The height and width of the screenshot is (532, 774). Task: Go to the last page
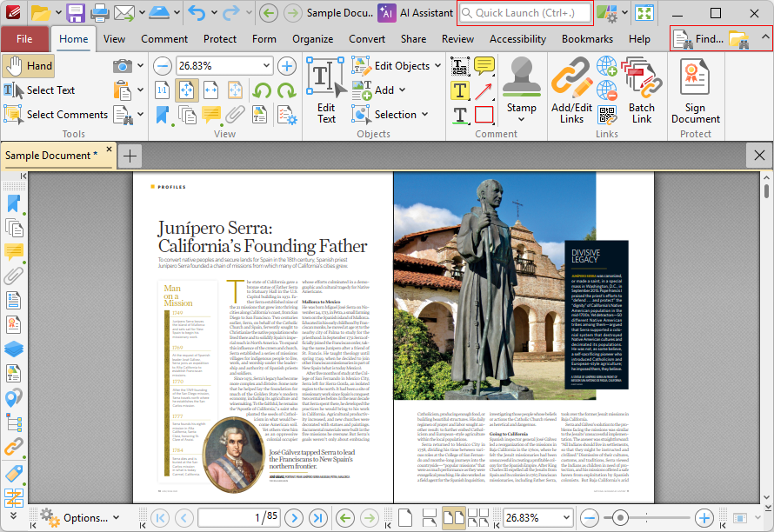pos(318,518)
